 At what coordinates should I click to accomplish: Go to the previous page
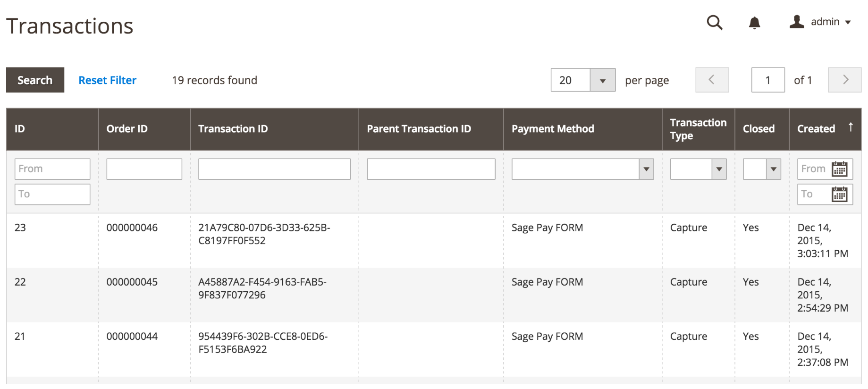point(712,80)
